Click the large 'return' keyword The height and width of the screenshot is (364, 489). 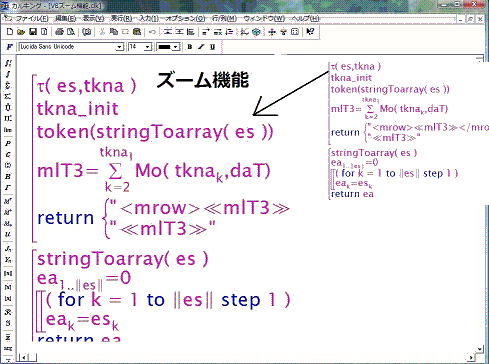coord(66,218)
